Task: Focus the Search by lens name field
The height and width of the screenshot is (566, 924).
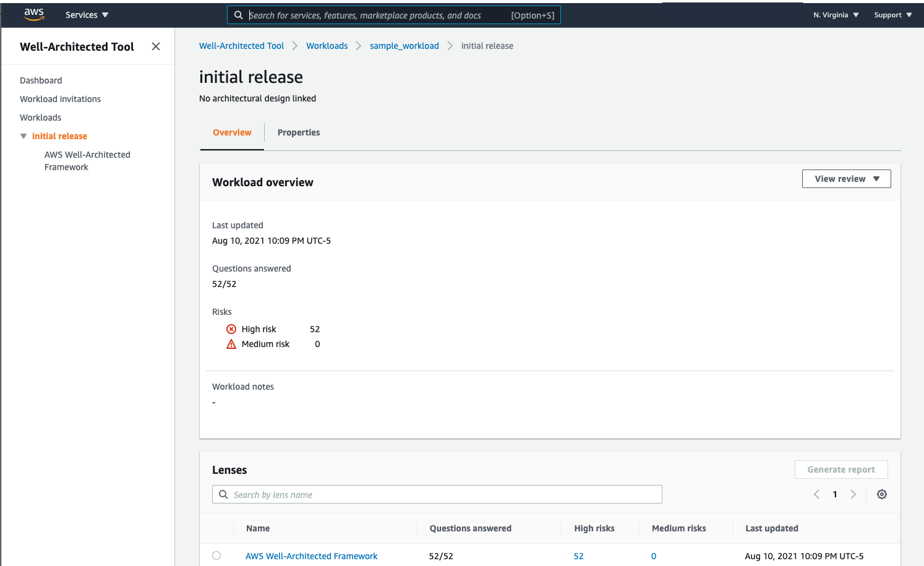Action: [x=437, y=494]
